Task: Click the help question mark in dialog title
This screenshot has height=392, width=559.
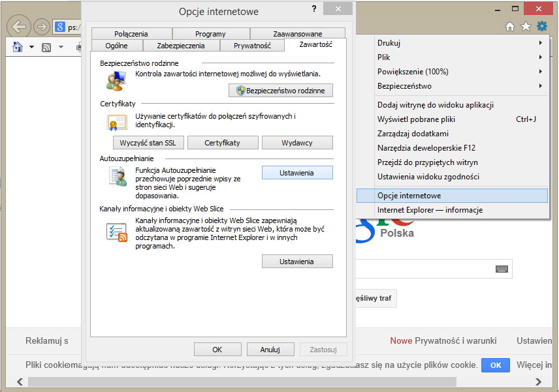Action: [x=313, y=9]
